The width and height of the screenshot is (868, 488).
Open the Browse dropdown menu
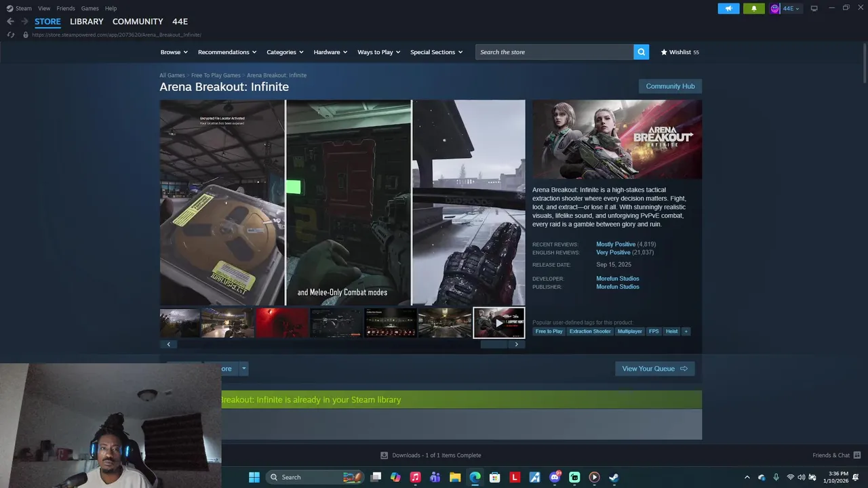(174, 52)
